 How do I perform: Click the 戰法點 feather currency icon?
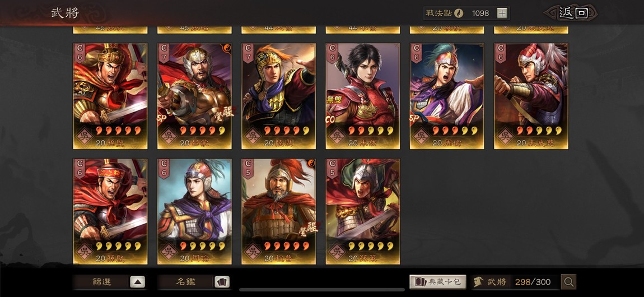[x=459, y=13]
